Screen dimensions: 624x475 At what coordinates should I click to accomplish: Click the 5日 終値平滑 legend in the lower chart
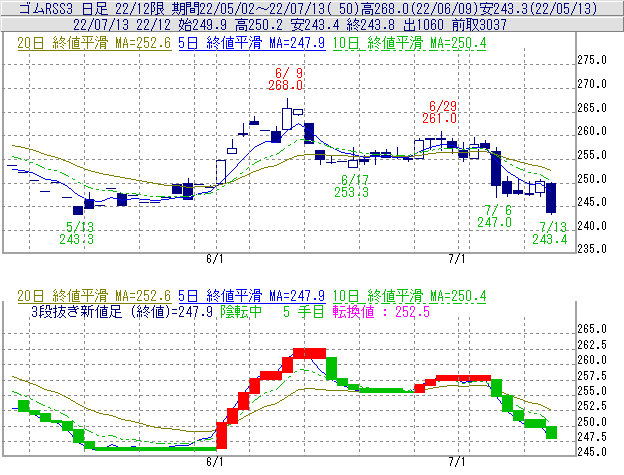coord(252,296)
